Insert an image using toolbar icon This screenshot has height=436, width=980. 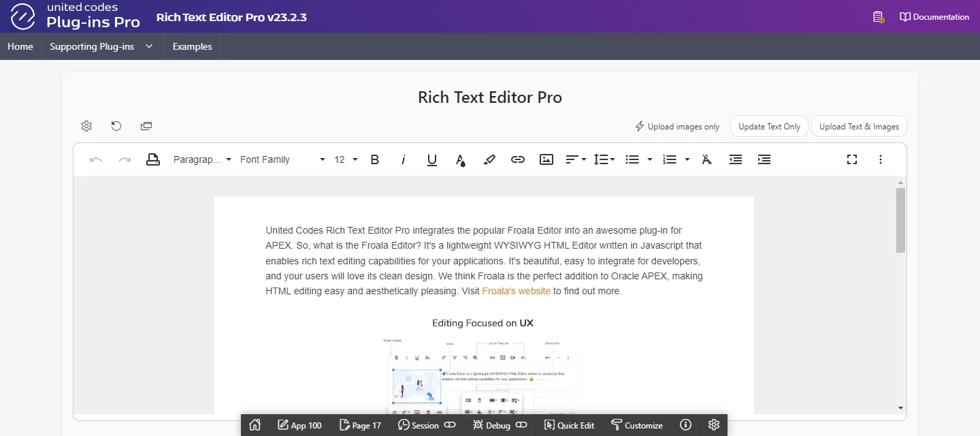(x=546, y=159)
